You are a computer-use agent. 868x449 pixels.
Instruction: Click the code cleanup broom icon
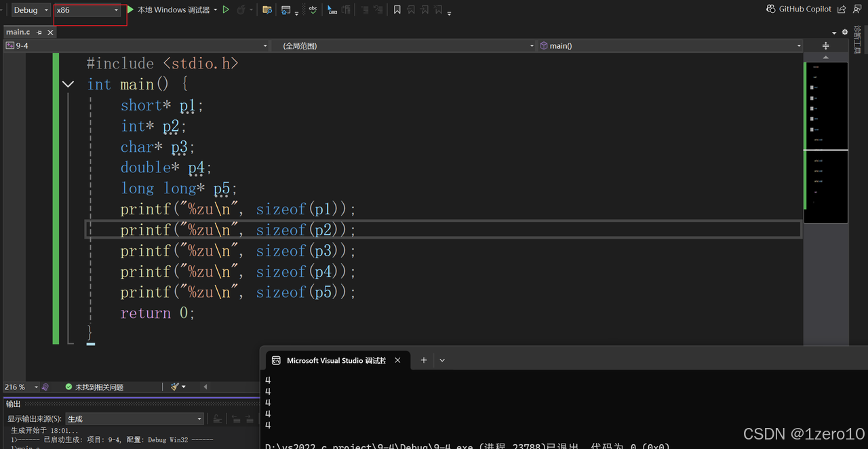(175, 387)
